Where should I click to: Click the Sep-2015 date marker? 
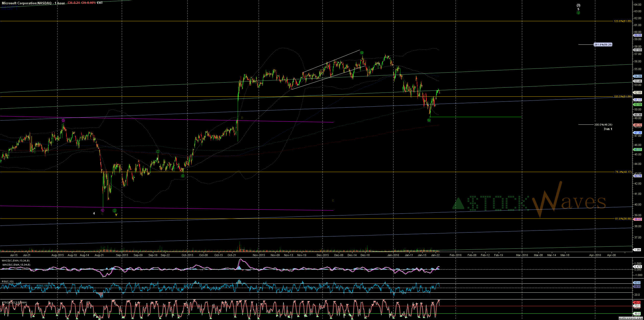point(122,255)
